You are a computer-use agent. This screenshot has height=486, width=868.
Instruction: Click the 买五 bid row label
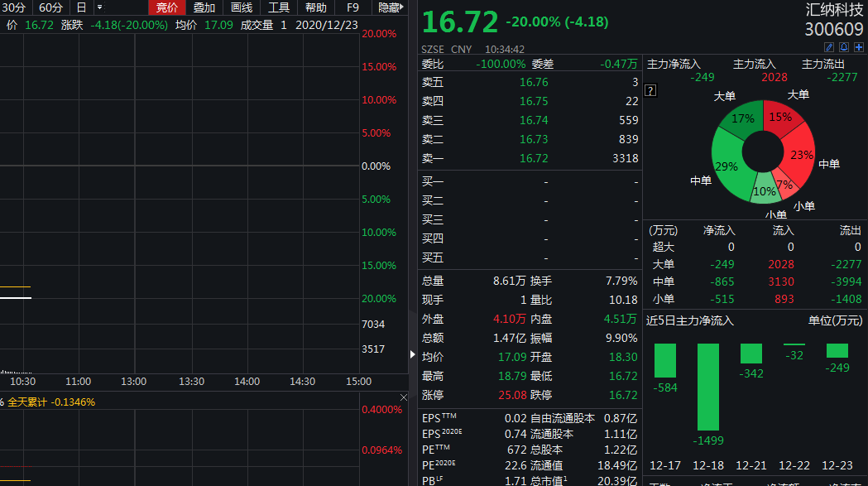click(432, 257)
